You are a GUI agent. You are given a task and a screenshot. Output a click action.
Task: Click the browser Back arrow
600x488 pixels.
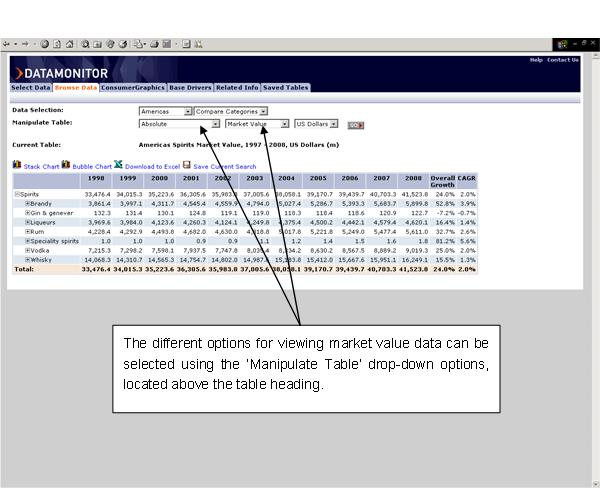point(6,44)
